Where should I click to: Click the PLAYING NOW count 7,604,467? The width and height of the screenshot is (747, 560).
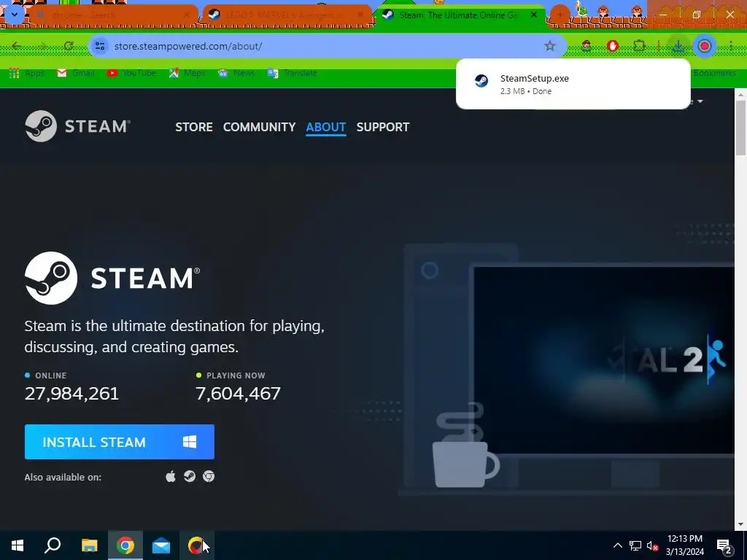point(239,393)
